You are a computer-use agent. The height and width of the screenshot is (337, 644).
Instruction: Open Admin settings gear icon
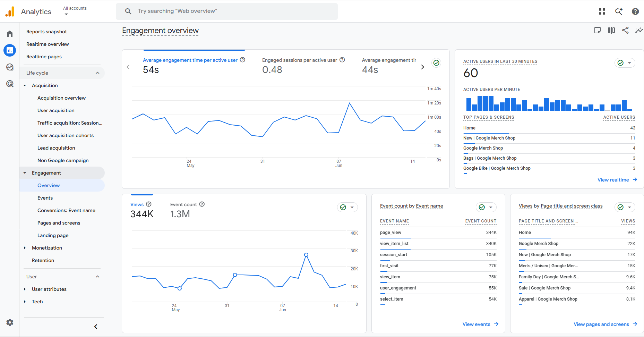coord(10,322)
